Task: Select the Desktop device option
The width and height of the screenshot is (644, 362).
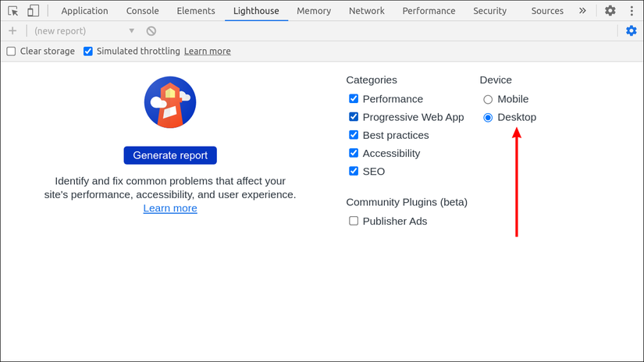Action: pyautogui.click(x=488, y=117)
